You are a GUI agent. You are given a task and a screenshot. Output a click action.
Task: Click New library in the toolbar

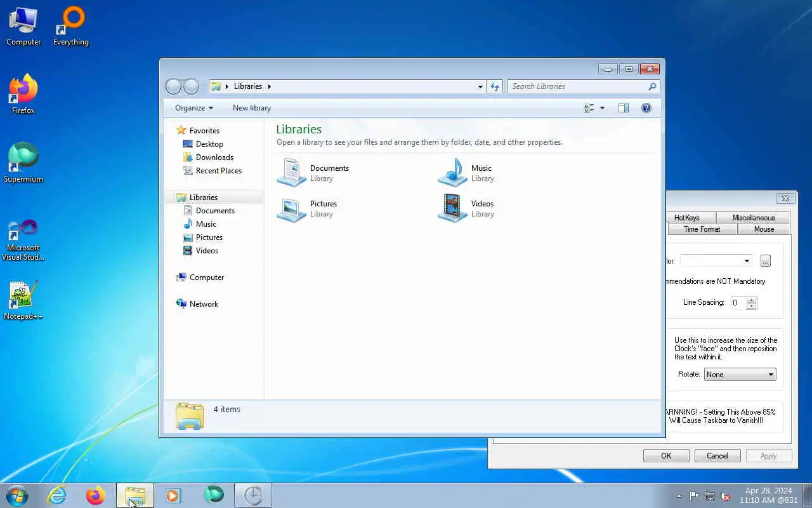click(x=252, y=108)
